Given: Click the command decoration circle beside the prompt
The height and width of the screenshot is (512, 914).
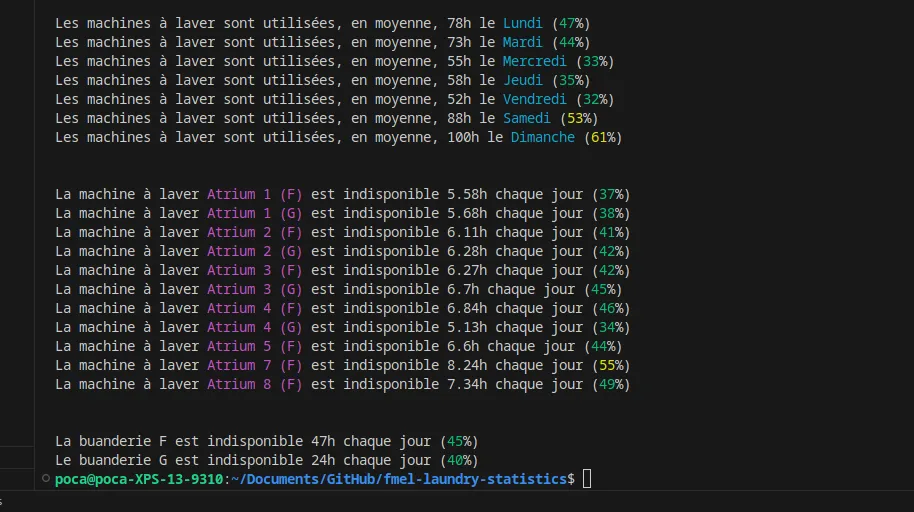Looking at the screenshot, I should tap(46, 480).
